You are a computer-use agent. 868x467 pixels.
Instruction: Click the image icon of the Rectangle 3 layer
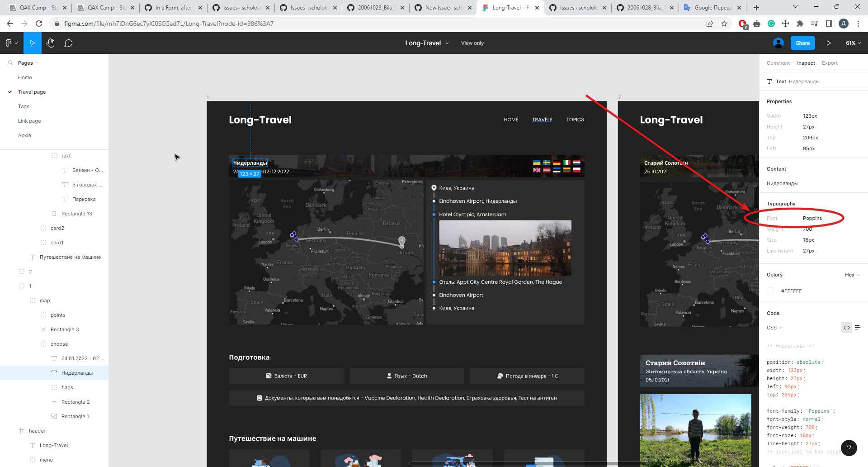(x=43, y=329)
